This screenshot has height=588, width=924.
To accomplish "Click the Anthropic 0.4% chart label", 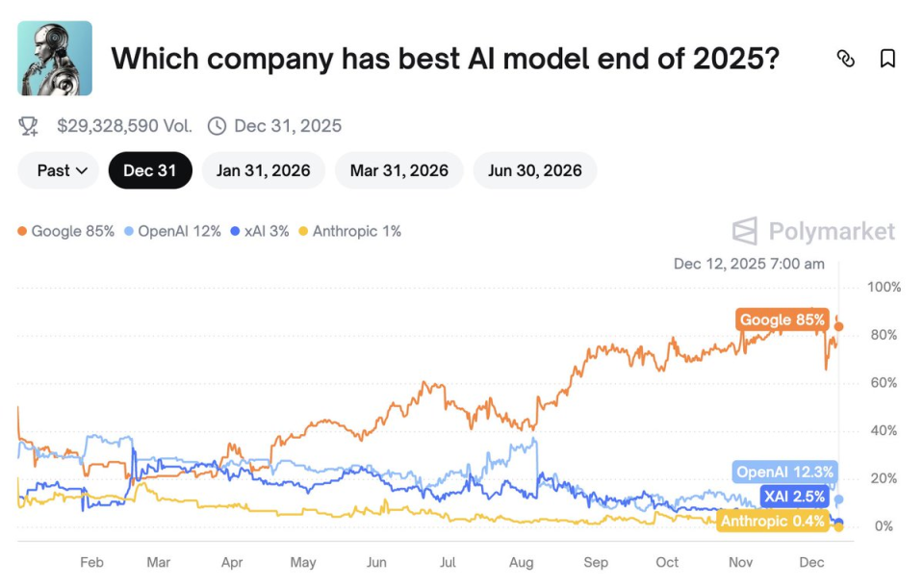I will [x=772, y=522].
